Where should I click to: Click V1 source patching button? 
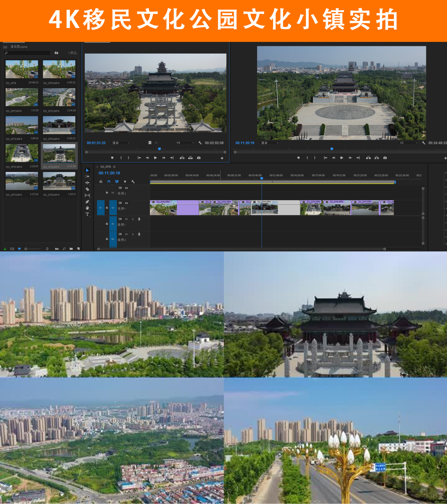pos(101,208)
